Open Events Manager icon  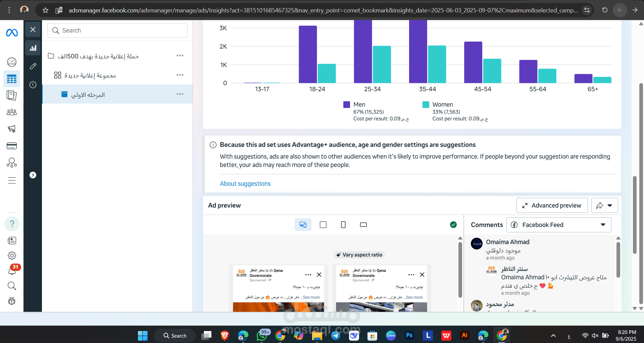point(12,163)
